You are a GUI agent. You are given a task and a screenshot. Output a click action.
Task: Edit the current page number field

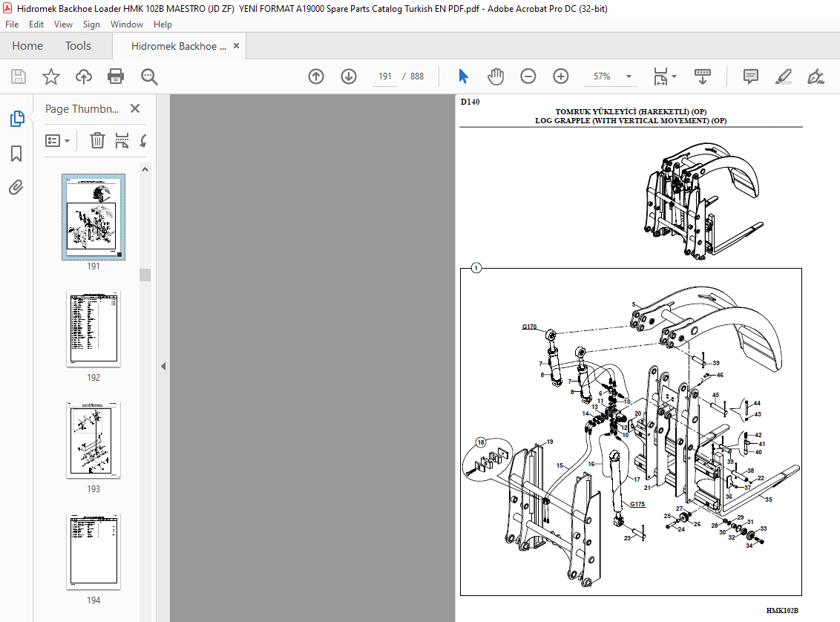(384, 76)
